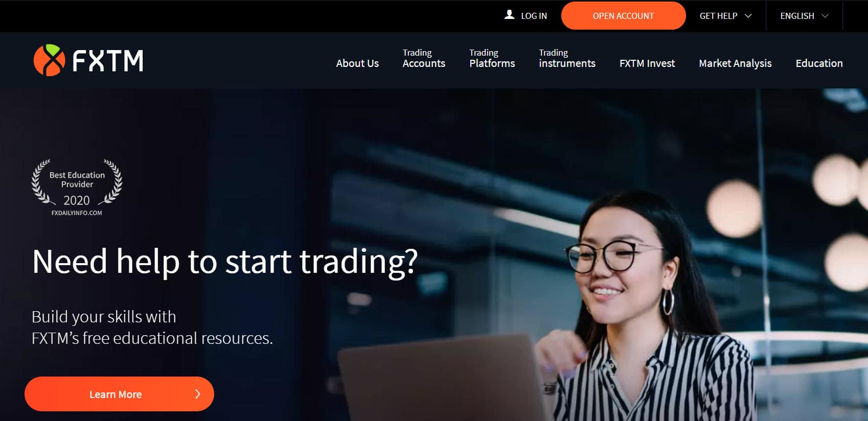868x421 pixels.
Task: Open the GET HELP menu
Action: pos(725,16)
